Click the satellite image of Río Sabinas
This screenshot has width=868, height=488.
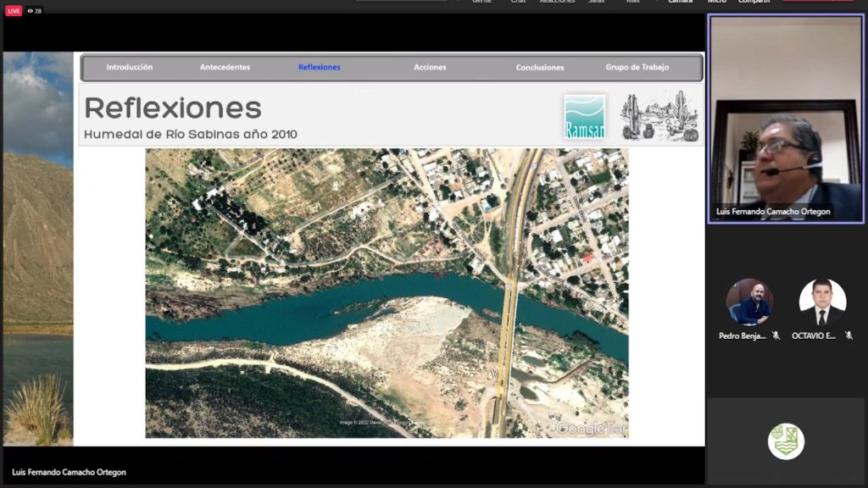(387, 292)
